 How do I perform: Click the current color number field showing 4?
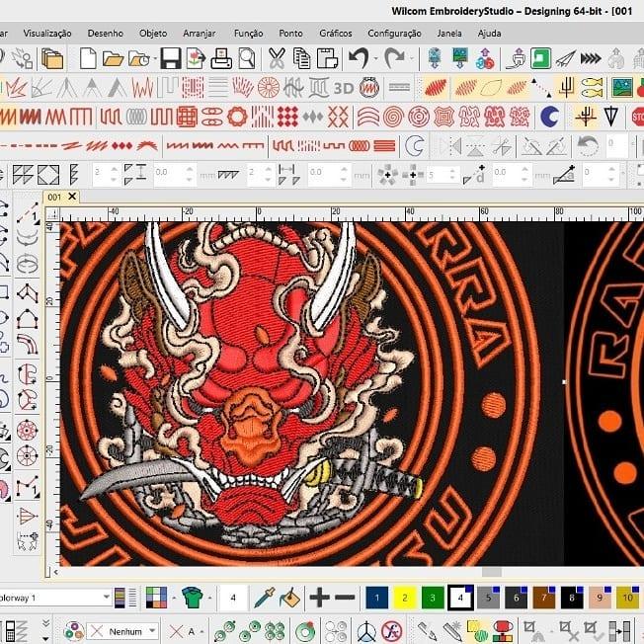(x=233, y=598)
